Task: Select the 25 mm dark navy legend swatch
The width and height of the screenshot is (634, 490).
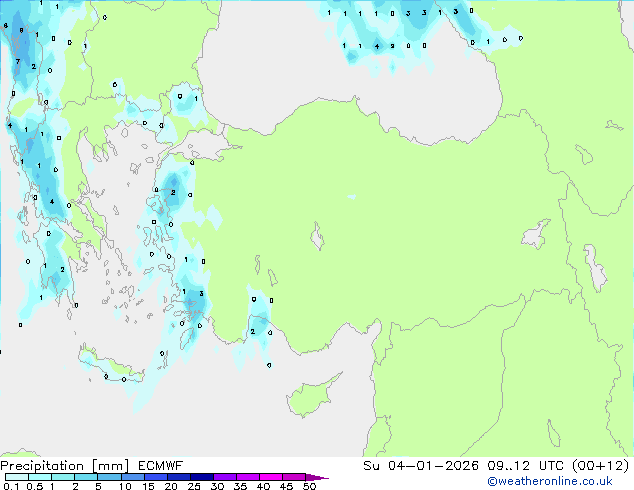Action: click(201, 477)
